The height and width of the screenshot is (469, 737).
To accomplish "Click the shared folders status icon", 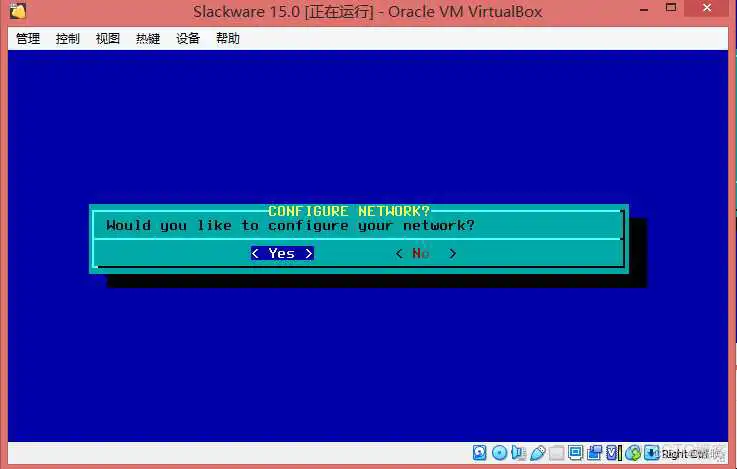I will click(x=557, y=453).
